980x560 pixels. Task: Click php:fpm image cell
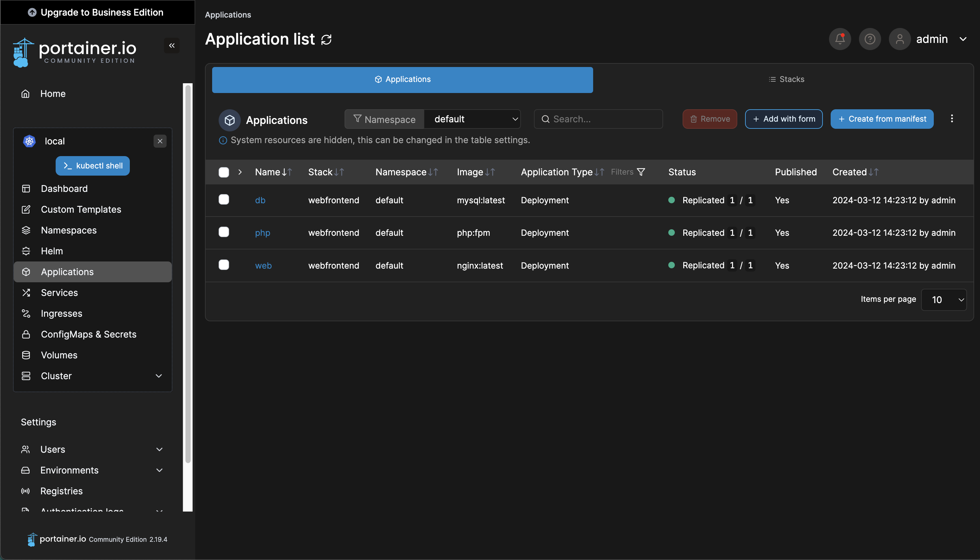473,233
